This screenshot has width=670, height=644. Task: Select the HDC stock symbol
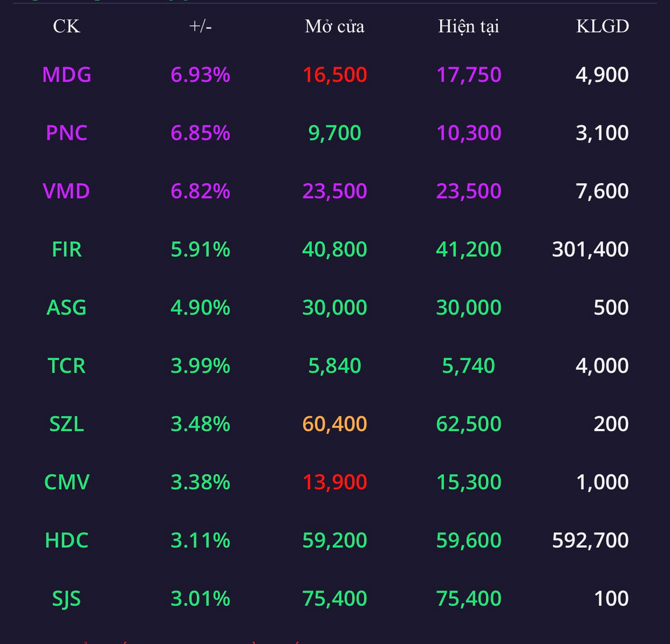coord(67,540)
